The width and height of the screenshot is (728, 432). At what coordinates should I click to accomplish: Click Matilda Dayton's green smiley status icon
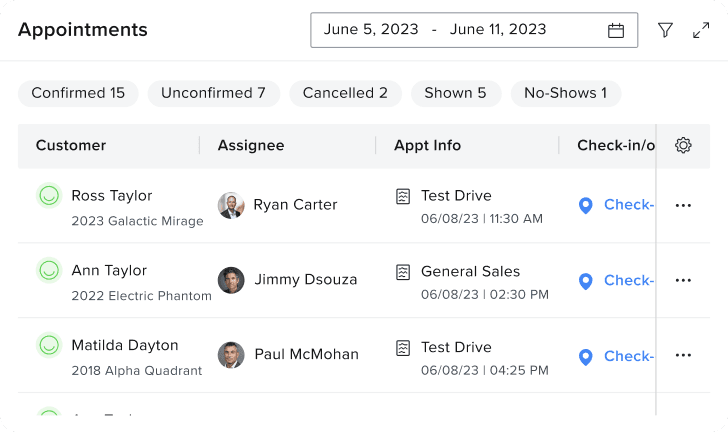coord(49,345)
